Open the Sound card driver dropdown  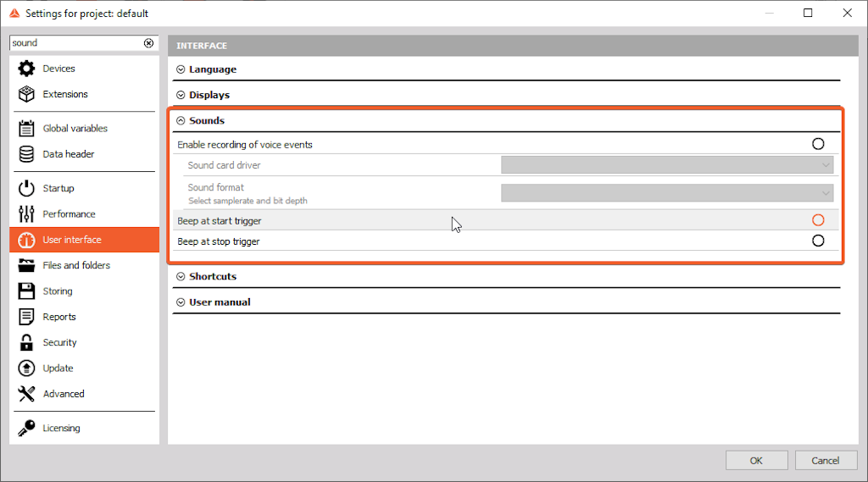[x=667, y=165]
